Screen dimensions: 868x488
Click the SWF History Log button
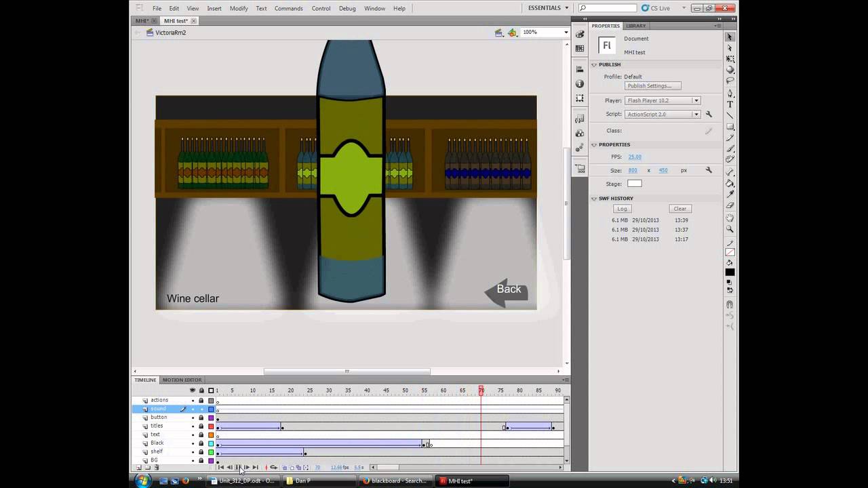[623, 209]
